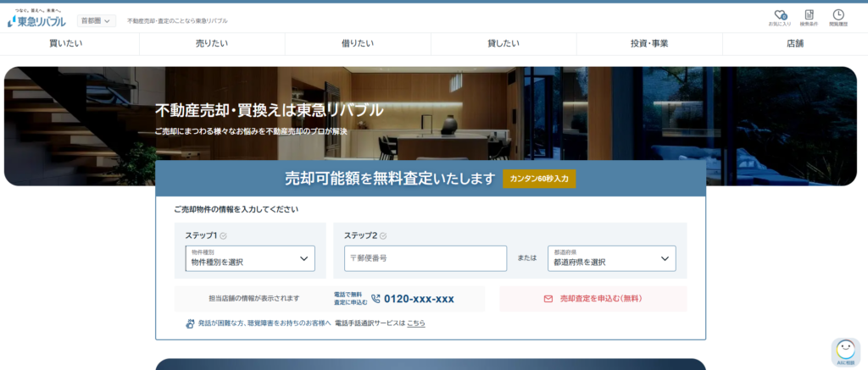Click the 不動産売却・買換えは東急リバブル heading
Image resolution: width=868 pixels, height=370 pixels.
[269, 110]
